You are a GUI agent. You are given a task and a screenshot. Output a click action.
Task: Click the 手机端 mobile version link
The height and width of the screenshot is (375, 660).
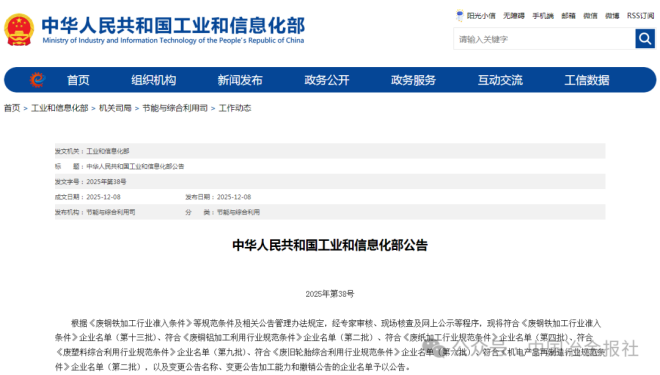543,16
